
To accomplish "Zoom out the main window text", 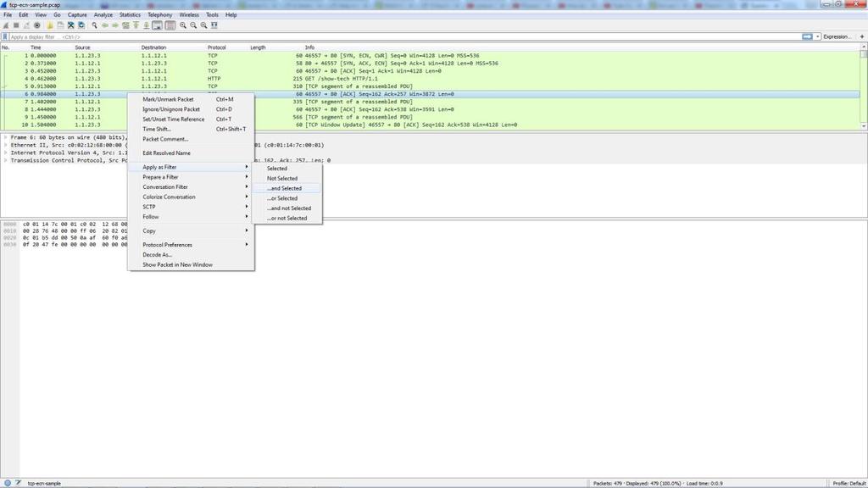I will (193, 25).
